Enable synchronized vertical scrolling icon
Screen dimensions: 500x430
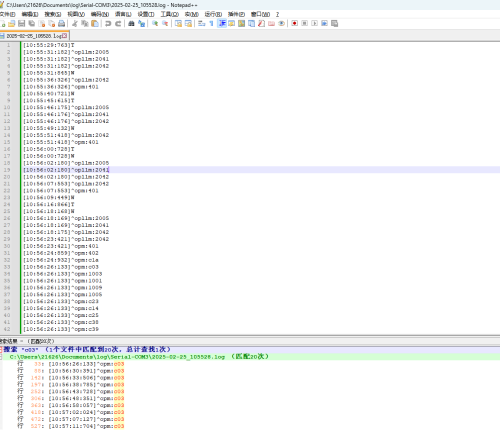(x=178, y=23)
